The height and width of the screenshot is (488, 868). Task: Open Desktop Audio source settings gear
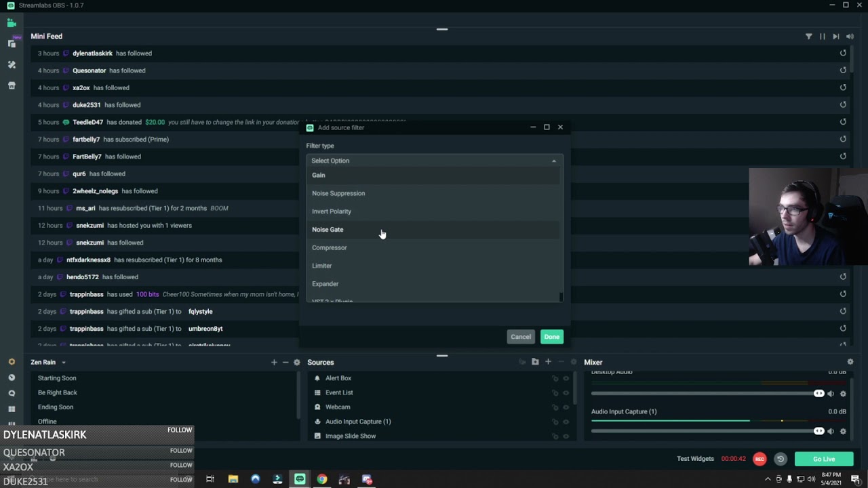[843, 394]
